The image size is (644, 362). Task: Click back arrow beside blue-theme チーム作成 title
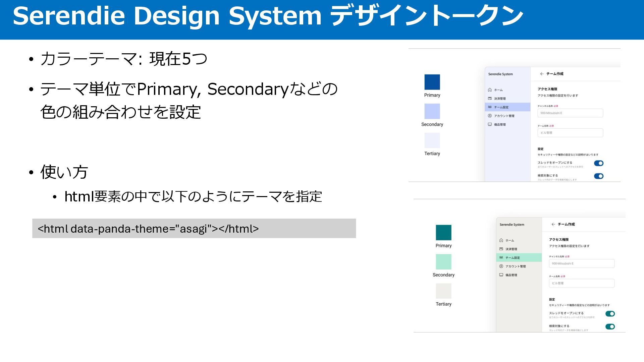click(x=542, y=74)
